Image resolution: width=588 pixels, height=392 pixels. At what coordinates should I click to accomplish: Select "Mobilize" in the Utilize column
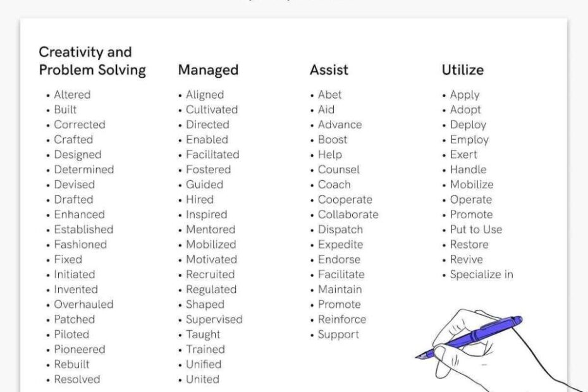click(x=472, y=185)
